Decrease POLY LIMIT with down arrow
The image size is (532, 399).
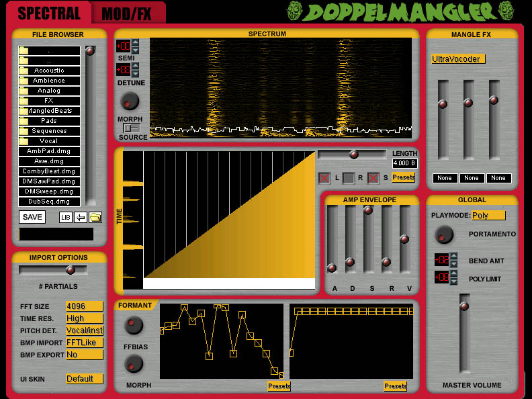pos(453,281)
